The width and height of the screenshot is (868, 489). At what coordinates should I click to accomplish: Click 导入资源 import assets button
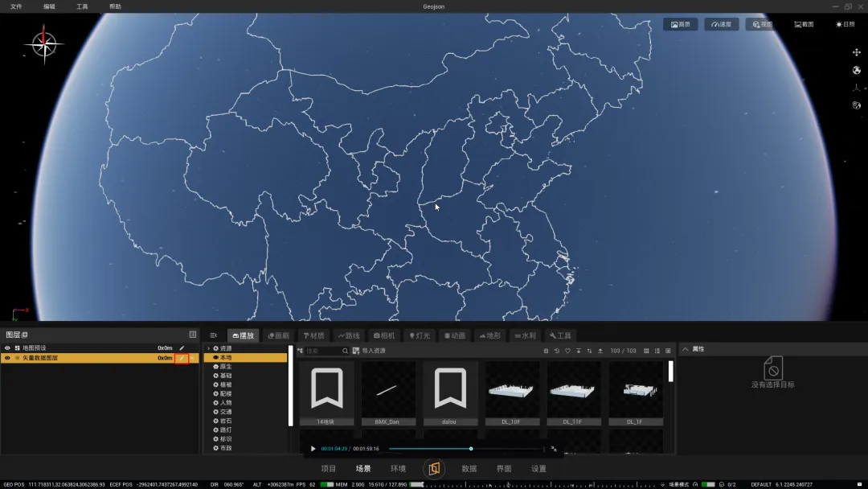coord(369,351)
